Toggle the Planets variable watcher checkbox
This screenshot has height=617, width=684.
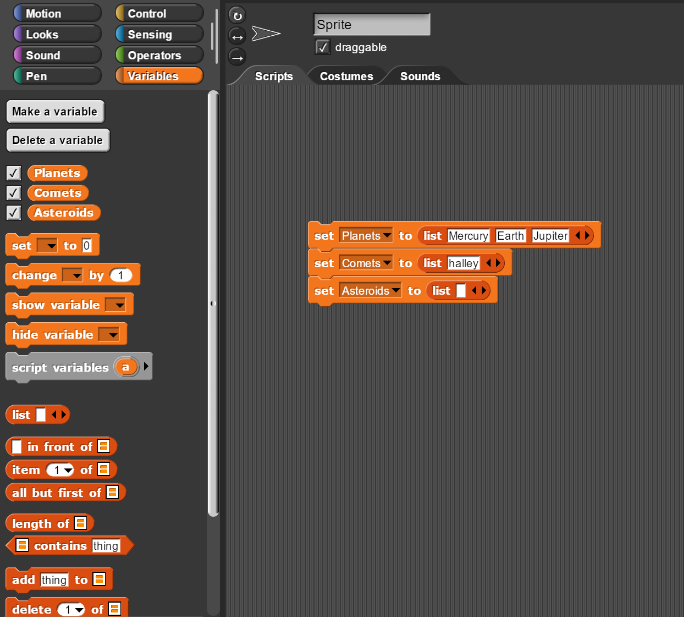14,173
